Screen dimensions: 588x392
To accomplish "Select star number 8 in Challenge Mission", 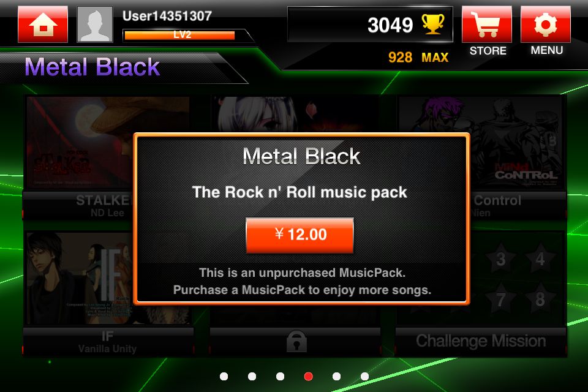I will 540,299.
